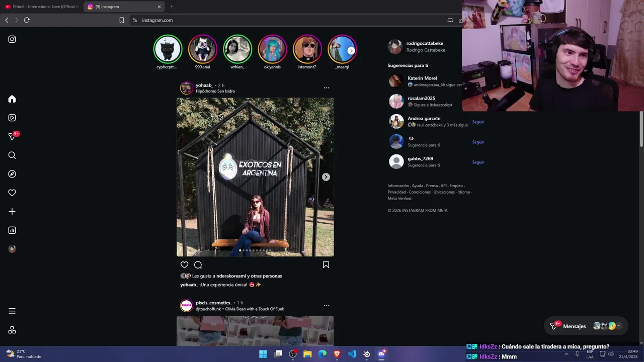Follow gabbs_7269
644x362 pixels.
(x=478, y=162)
